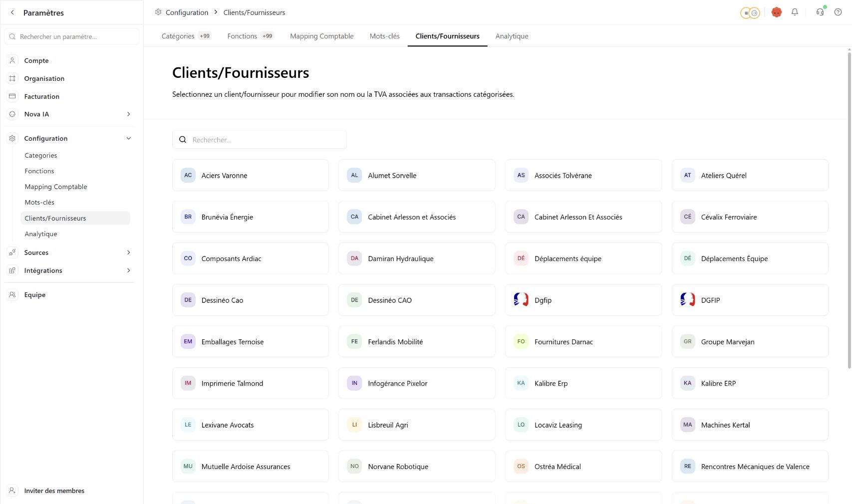Screen dimensions: 852x504
Task: Open the Groupe Marvejan card
Action: 750,341
